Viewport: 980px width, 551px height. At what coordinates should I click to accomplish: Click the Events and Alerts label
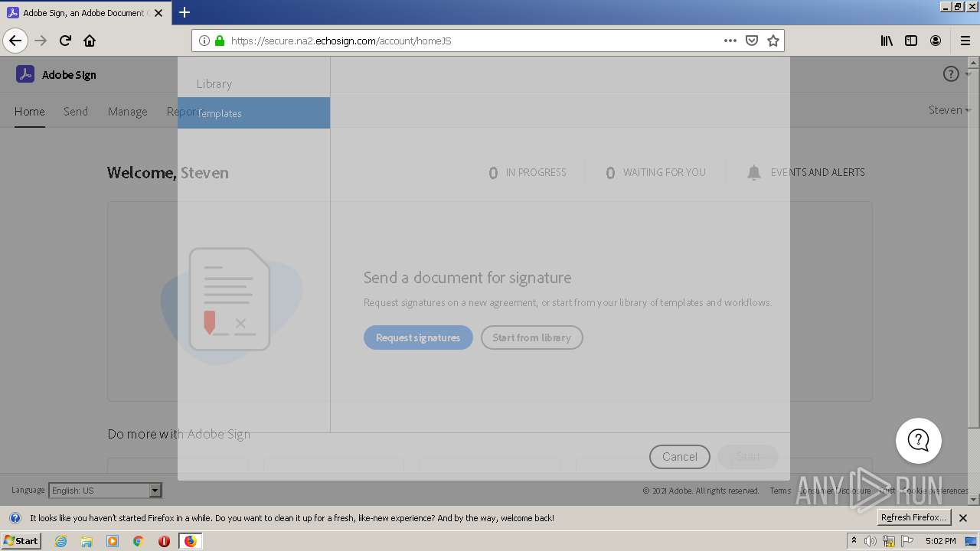click(818, 172)
